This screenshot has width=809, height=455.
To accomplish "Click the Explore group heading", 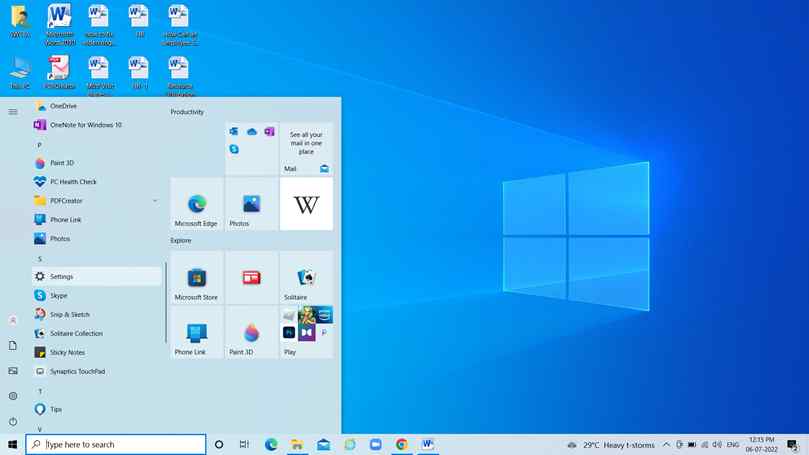I will click(x=181, y=240).
